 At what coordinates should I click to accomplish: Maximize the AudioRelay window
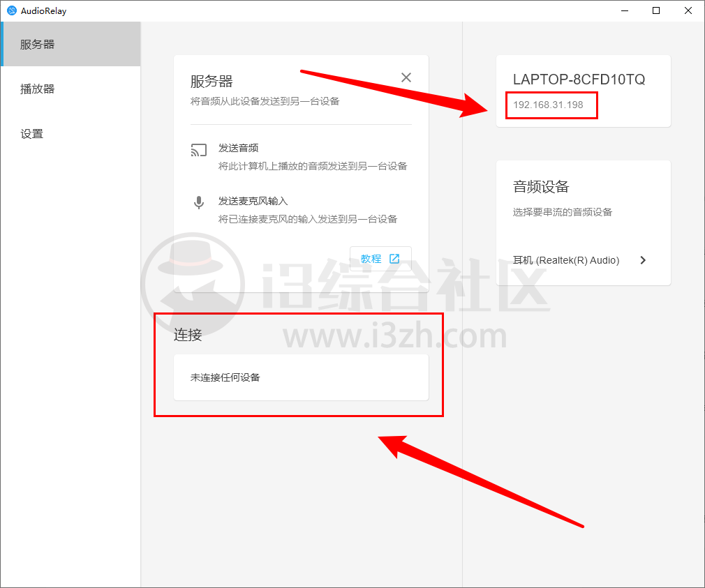[x=656, y=10]
